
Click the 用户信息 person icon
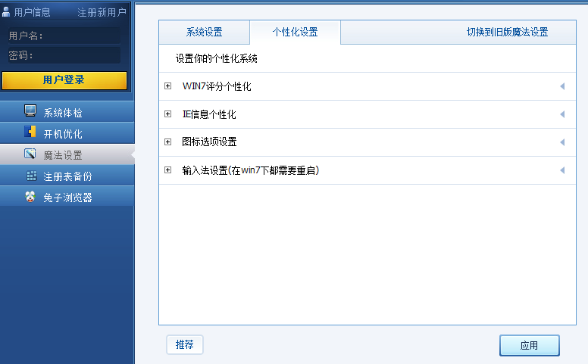[7, 12]
